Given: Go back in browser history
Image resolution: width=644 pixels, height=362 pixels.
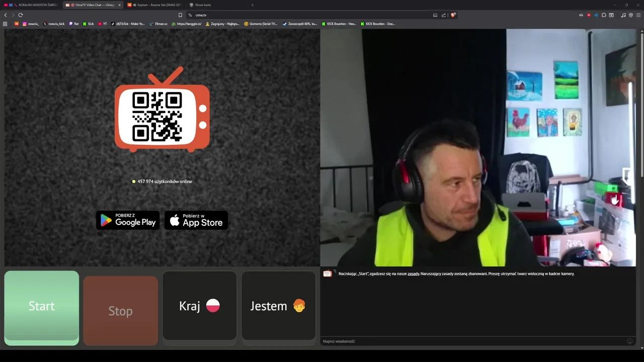Looking at the screenshot, I should click(6, 15).
